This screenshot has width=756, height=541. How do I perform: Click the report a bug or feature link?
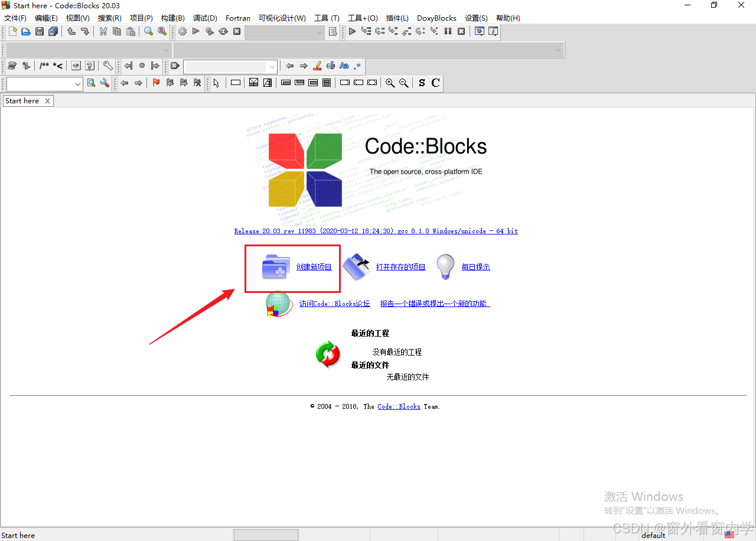[435, 304]
